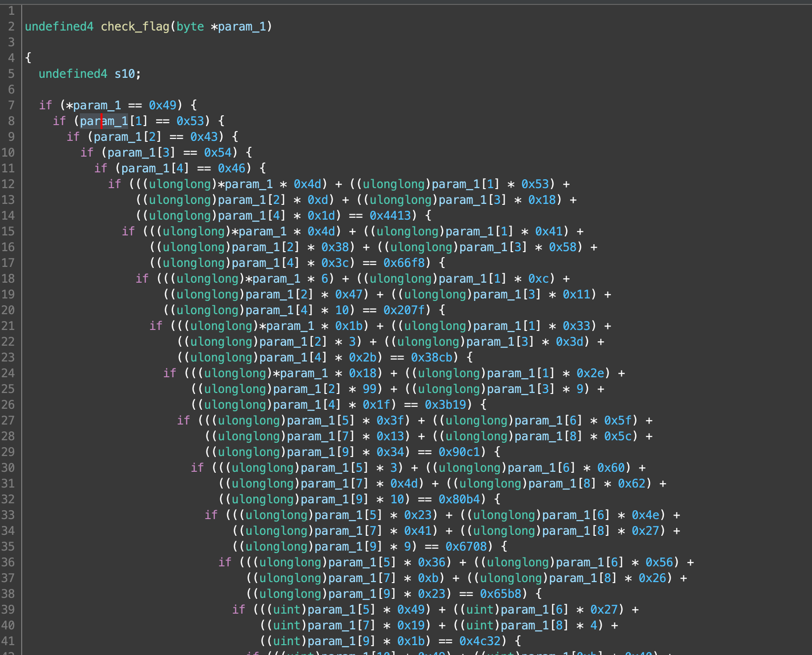Click the value 0x54 on line 10
Viewport: 812px width, 655px height.
point(218,153)
